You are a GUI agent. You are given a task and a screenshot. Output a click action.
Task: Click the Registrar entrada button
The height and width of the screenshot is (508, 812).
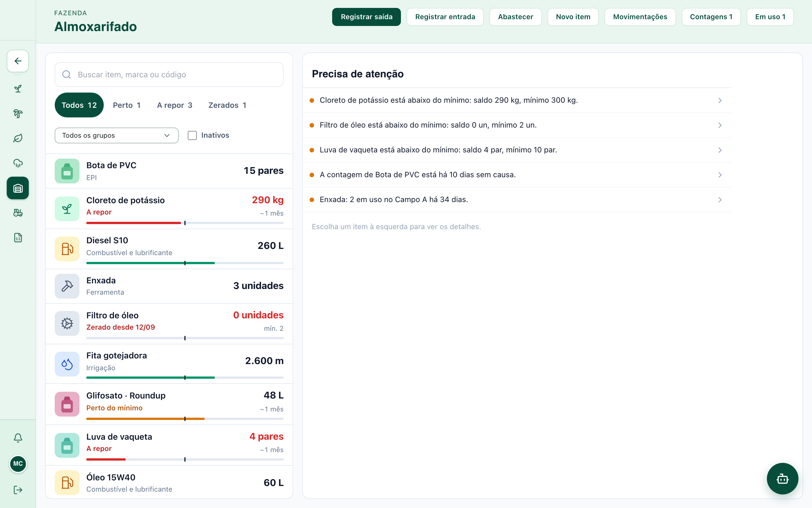tap(445, 17)
